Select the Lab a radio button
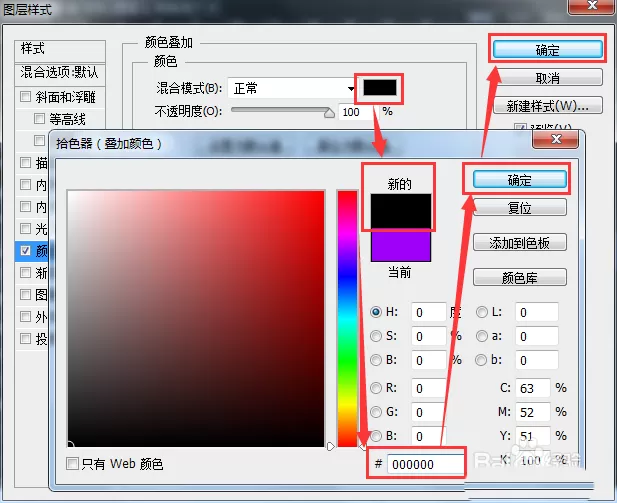This screenshot has width=617, height=503. (x=482, y=336)
